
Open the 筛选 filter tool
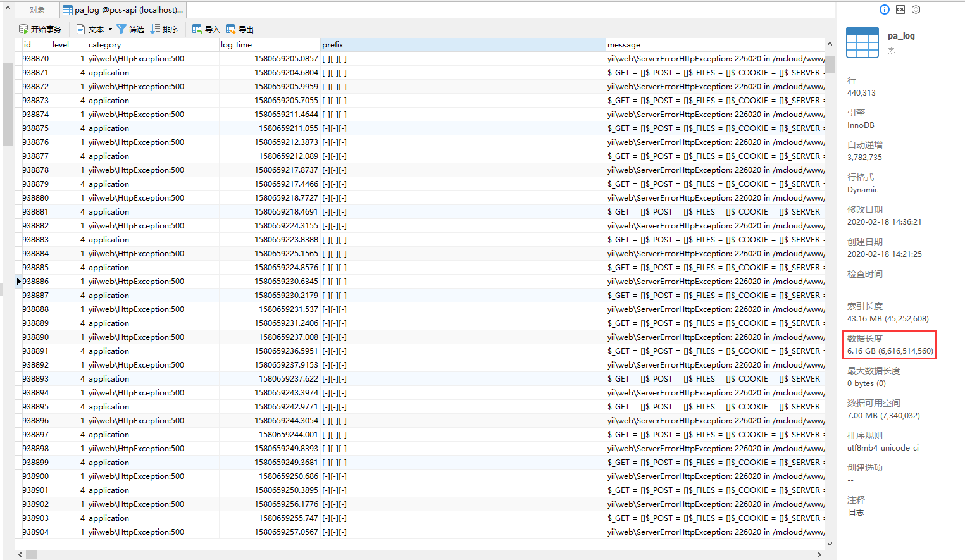[x=122, y=29]
